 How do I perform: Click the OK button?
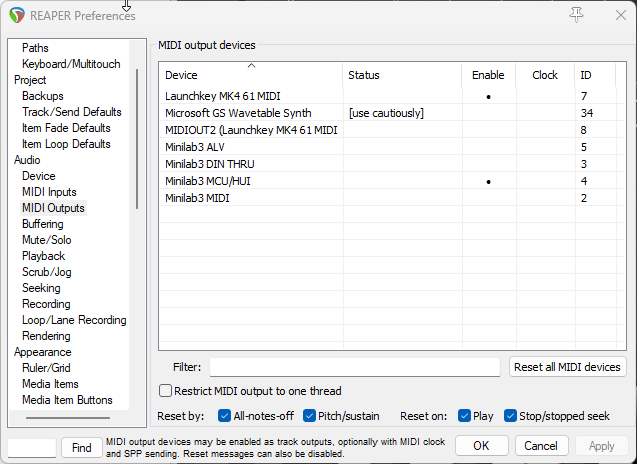482,445
